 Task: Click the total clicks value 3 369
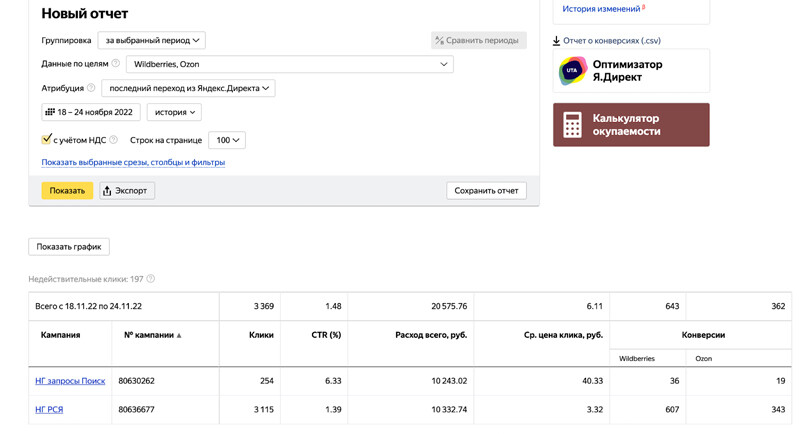point(264,307)
